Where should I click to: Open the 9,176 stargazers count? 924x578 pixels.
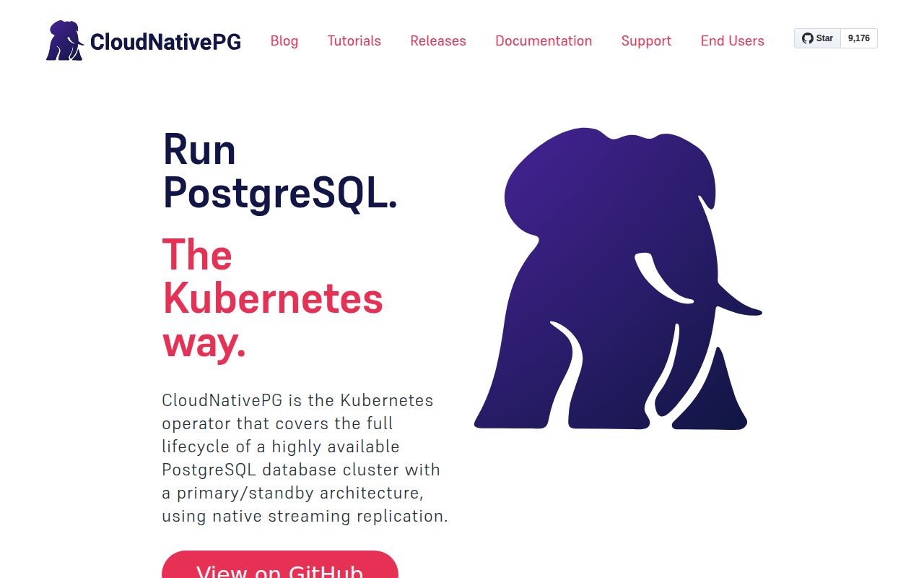859,38
